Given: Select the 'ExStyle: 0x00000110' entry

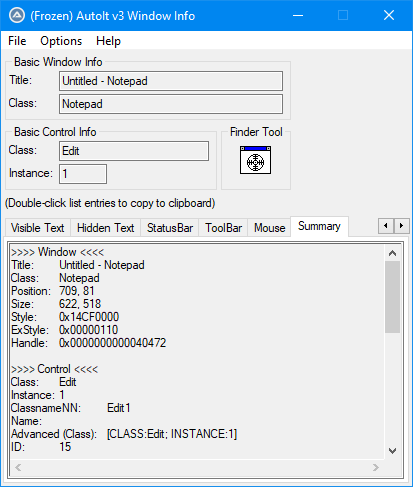Looking at the screenshot, I should coord(64,330).
